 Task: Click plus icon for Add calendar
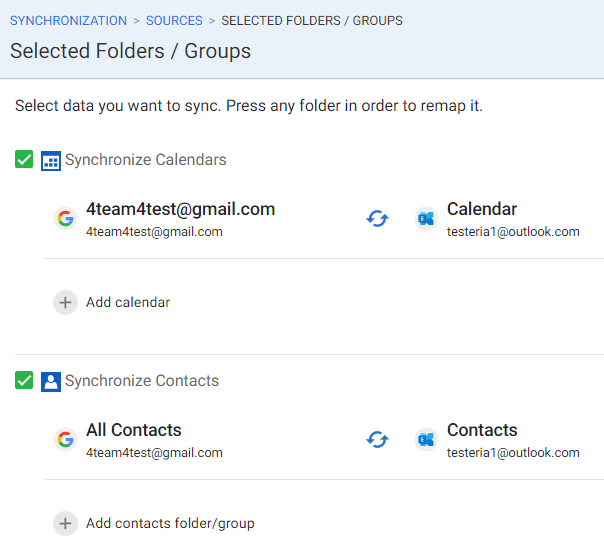pyautogui.click(x=65, y=302)
